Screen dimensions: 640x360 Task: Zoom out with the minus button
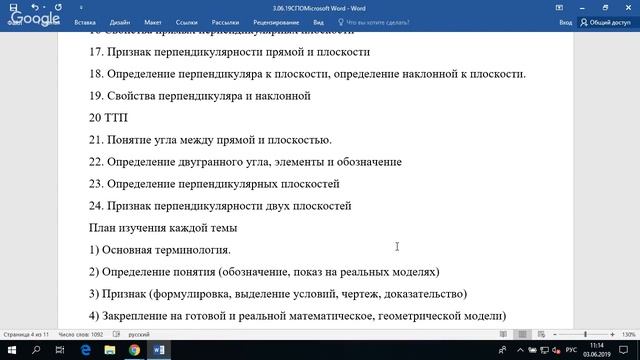[555, 334]
